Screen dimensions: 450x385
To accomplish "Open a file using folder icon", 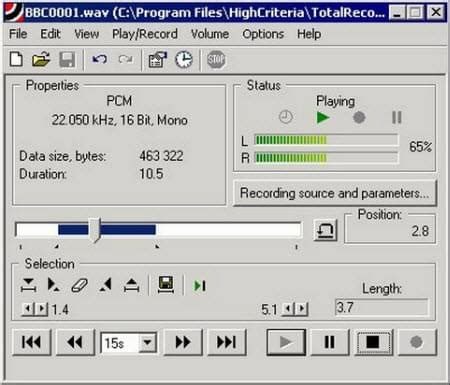I will [41, 60].
